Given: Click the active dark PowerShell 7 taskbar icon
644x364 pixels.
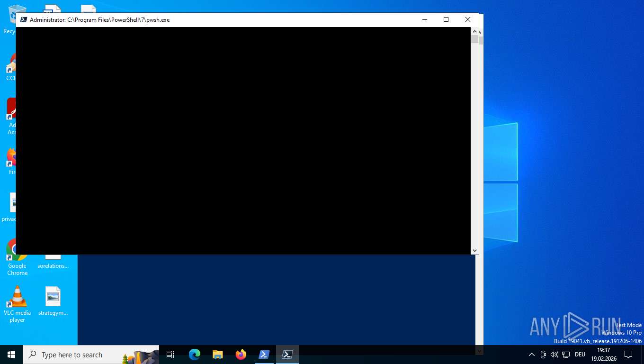Looking at the screenshot, I should (x=287, y=355).
